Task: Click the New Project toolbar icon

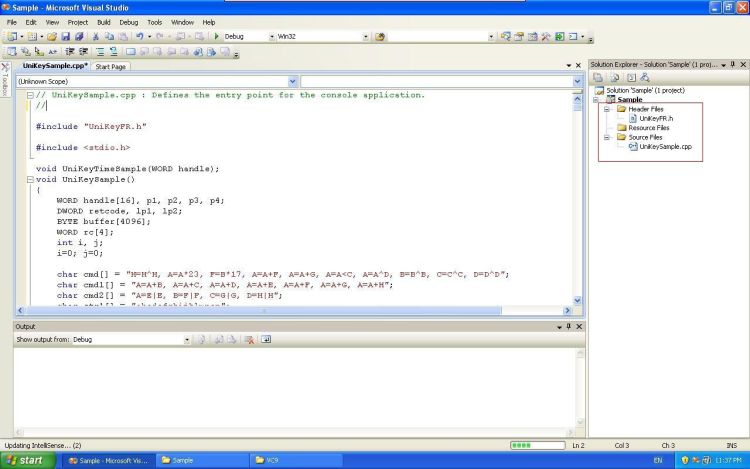Action: click(x=11, y=37)
